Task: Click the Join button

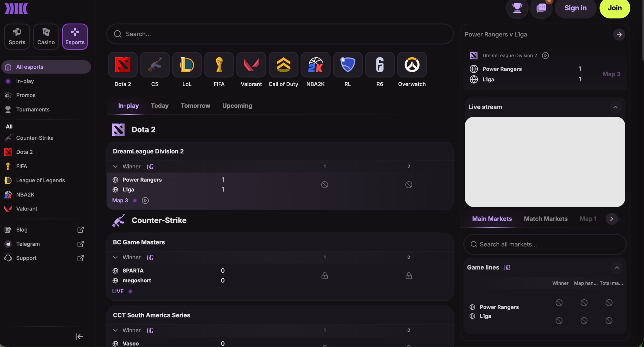Action: pyautogui.click(x=615, y=8)
